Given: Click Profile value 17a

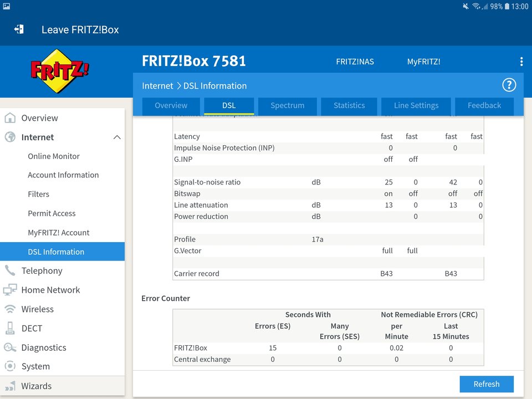Looking at the screenshot, I should [x=317, y=239].
